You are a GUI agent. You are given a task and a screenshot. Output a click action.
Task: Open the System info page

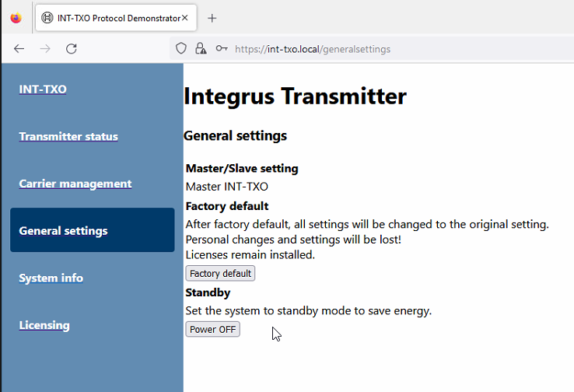click(51, 278)
